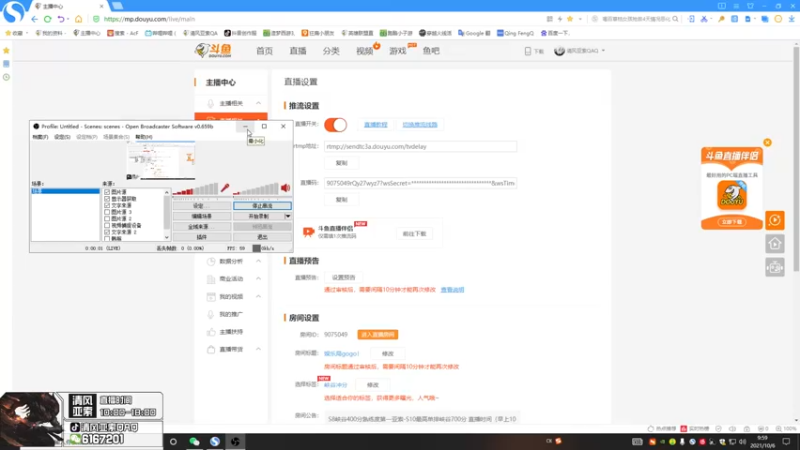The image size is (800, 450).
Task: Open 分类 in Douyu navigation
Action: click(331, 51)
